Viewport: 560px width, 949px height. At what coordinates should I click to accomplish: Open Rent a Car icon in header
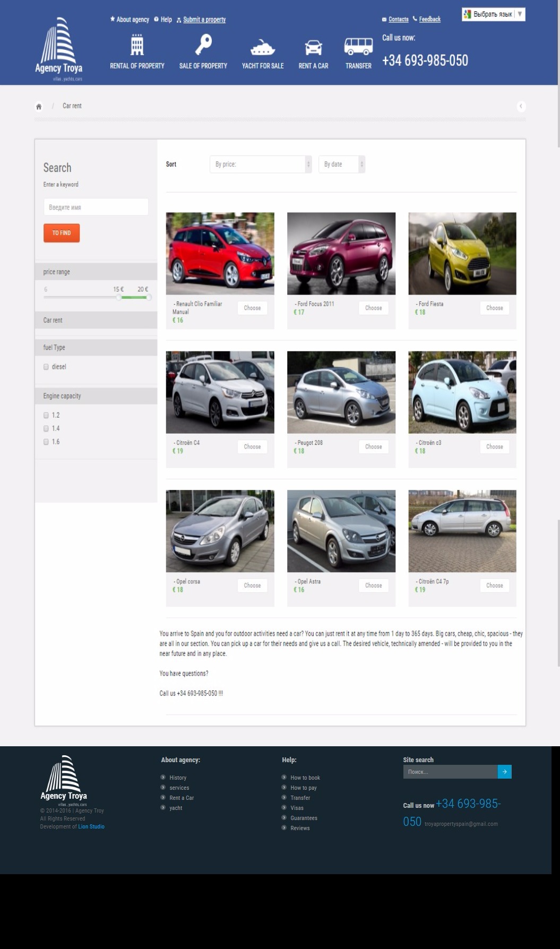coord(313,48)
